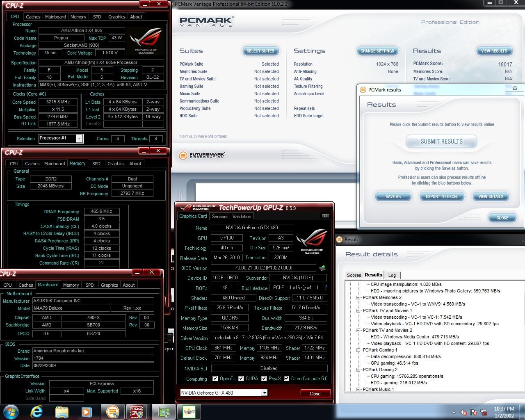Click 'Right click for more options' text
The image size is (525, 420).
pyautogui.click(x=203, y=137)
